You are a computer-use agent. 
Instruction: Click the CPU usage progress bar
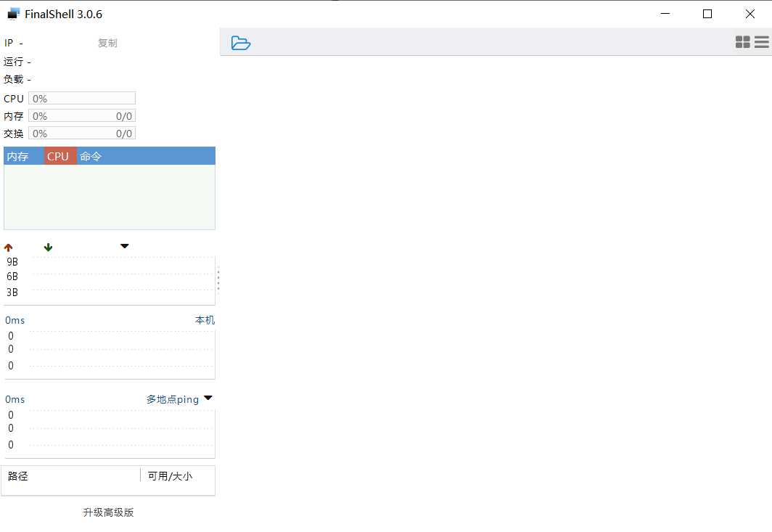click(82, 98)
